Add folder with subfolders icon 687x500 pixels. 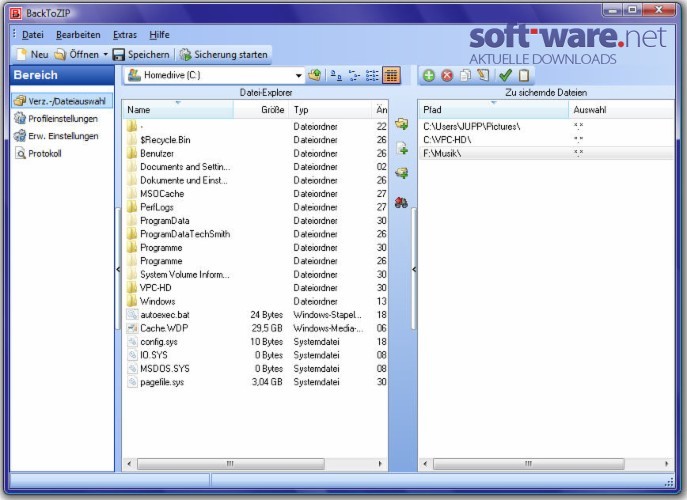401,173
